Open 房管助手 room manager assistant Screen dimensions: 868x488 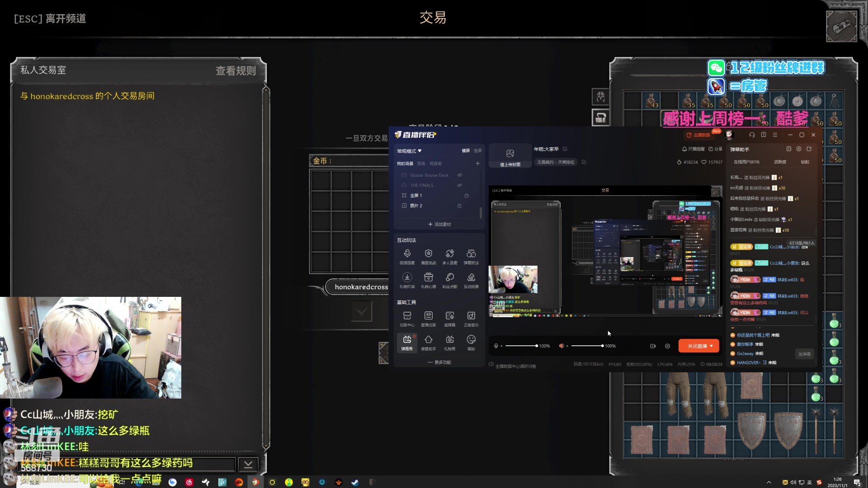[x=428, y=343]
